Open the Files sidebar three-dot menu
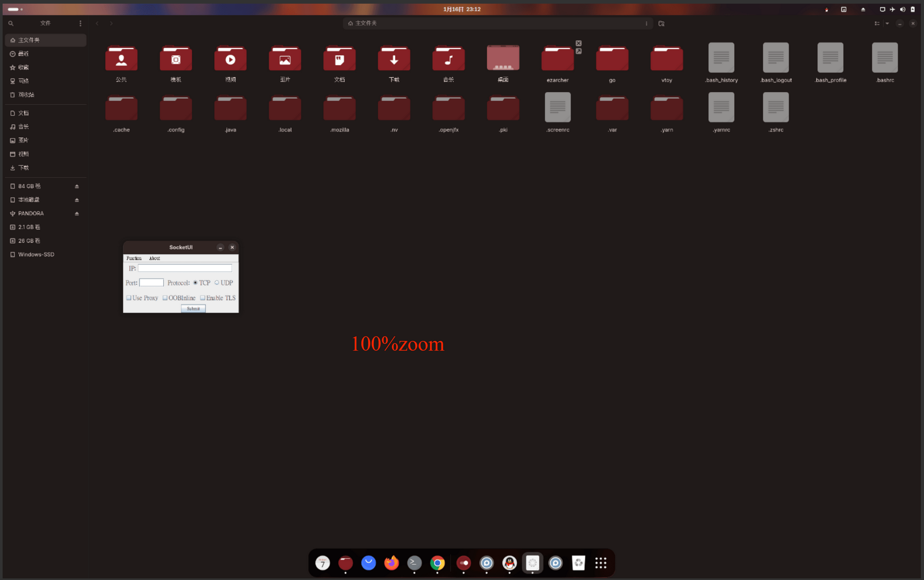 point(80,23)
